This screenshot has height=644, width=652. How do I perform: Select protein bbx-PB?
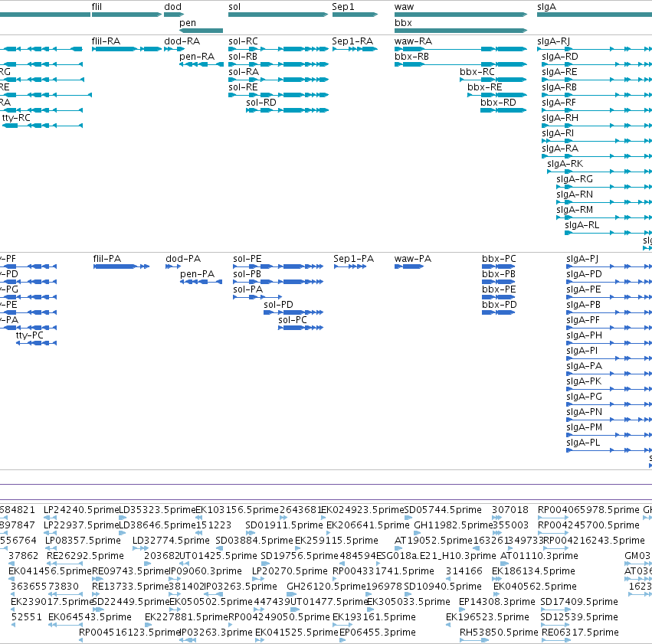499,282
